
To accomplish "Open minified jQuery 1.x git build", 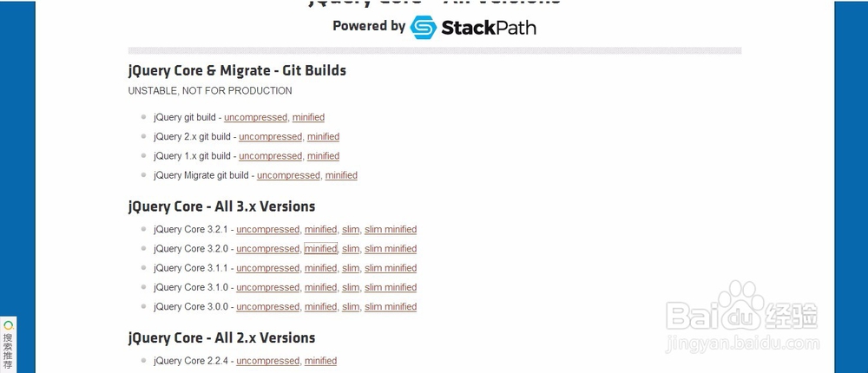I will tap(323, 156).
